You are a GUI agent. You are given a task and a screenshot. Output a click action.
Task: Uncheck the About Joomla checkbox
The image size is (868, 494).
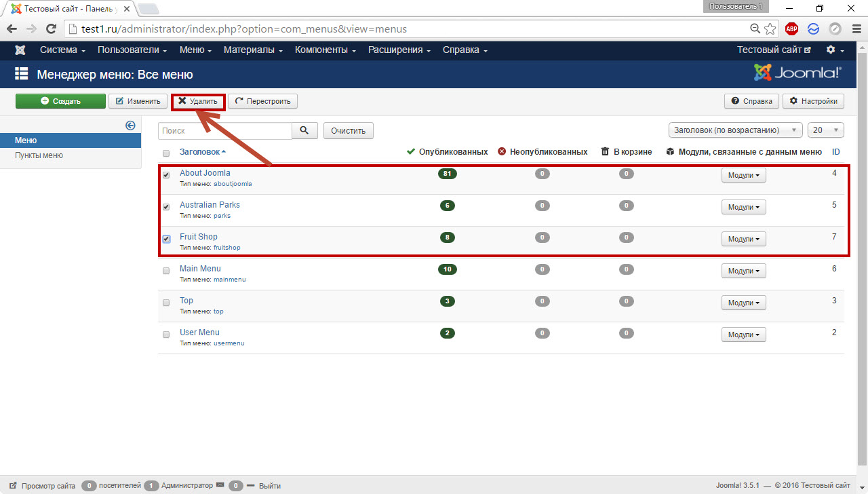pyautogui.click(x=166, y=175)
